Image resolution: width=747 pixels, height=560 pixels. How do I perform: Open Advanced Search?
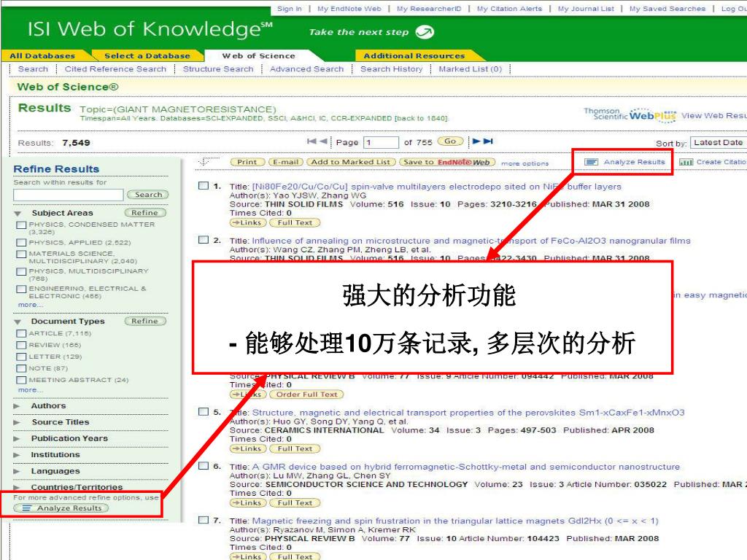307,69
